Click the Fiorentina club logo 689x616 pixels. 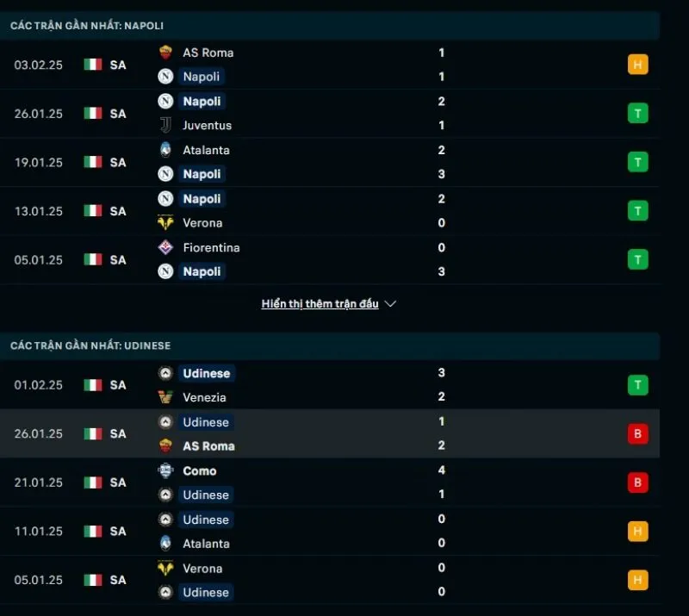(x=167, y=247)
